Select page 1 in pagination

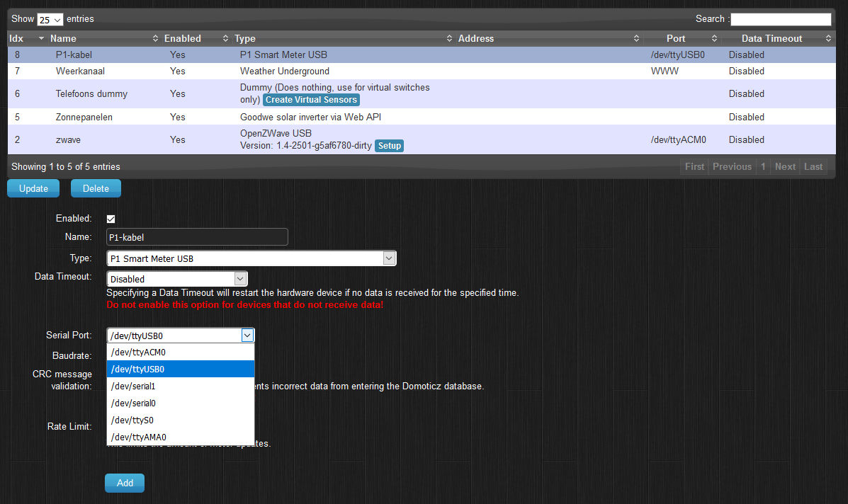[x=763, y=167]
